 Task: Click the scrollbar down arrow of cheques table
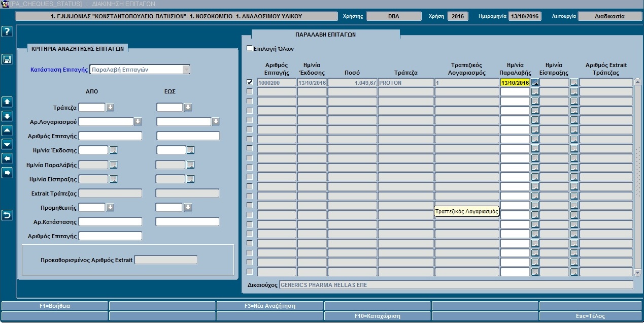click(638, 273)
